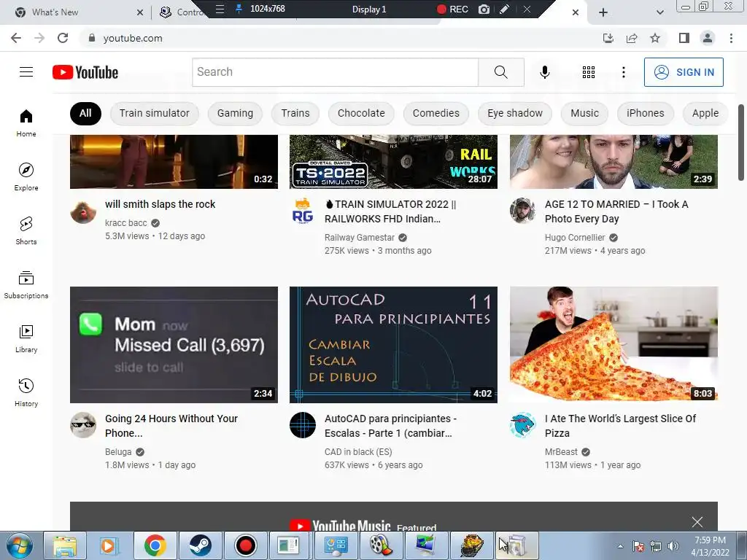Open the YouTube hamburger guide menu
Image resolution: width=747 pixels, height=560 pixels.
26,72
